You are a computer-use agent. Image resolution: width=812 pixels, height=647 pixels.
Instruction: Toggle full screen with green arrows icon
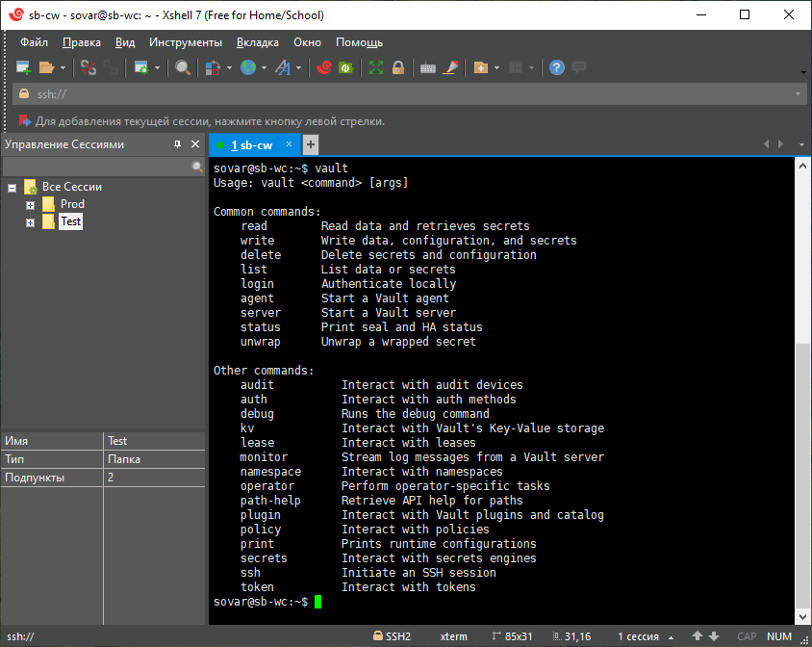coord(376,67)
